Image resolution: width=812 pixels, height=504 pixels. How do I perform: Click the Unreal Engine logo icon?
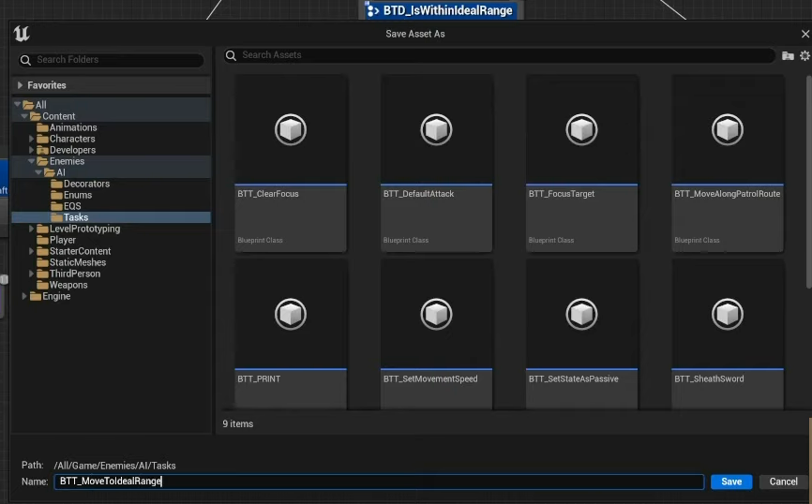22,34
